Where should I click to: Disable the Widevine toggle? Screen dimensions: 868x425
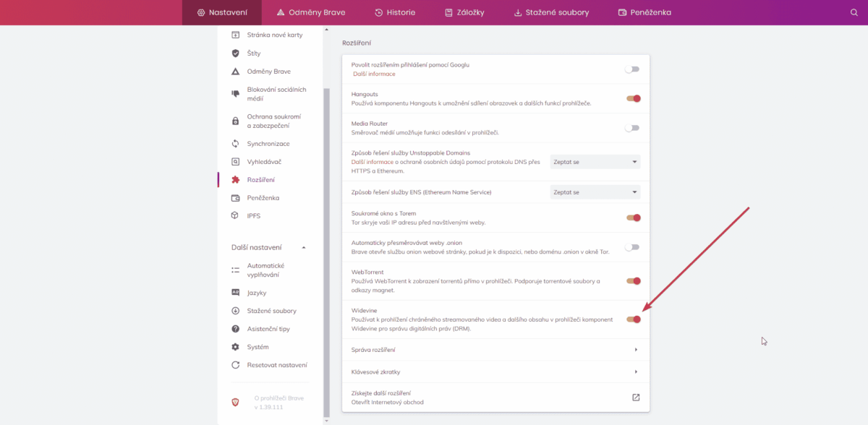tap(633, 319)
